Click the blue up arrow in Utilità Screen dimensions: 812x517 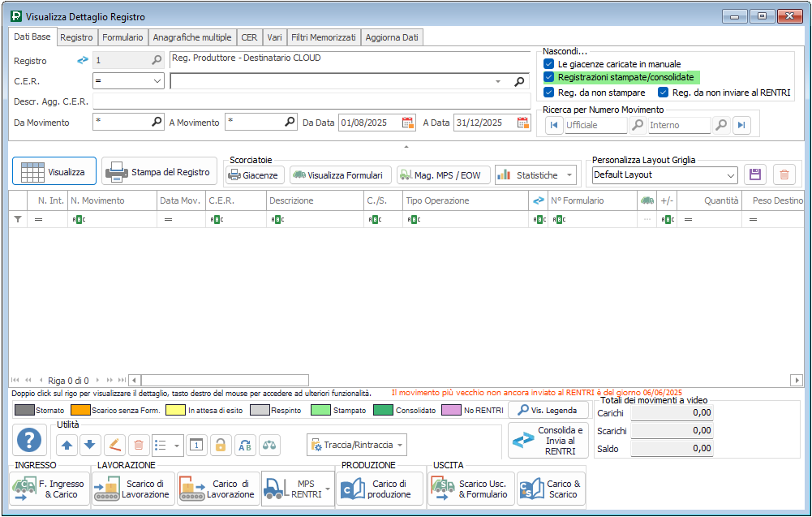pos(67,445)
